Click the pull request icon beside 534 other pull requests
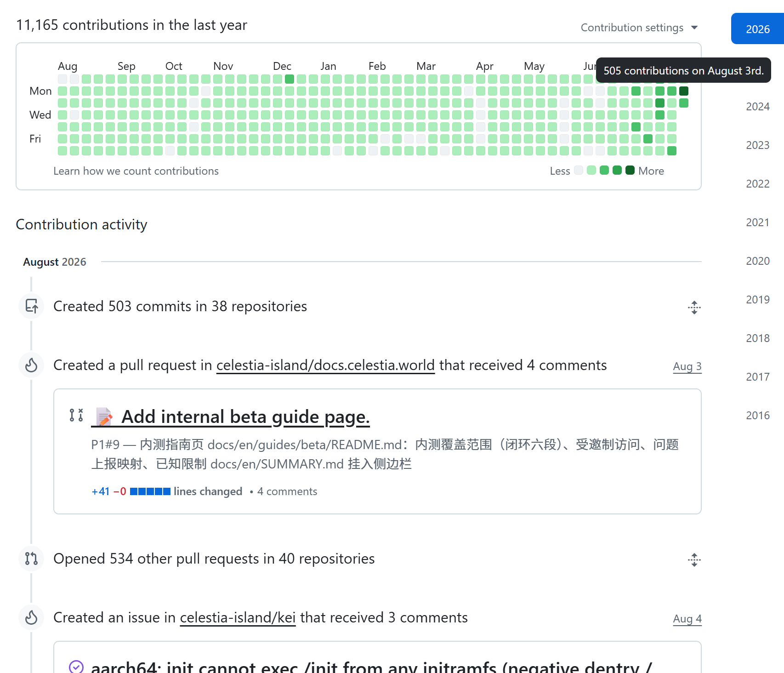Viewport: 784px width, 673px height. (x=31, y=559)
